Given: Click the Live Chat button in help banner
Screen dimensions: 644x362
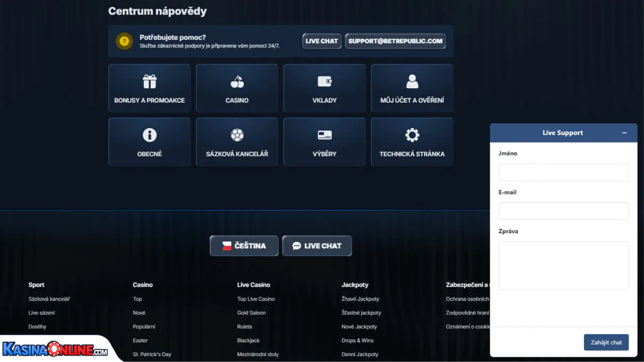Looking at the screenshot, I should click(321, 41).
